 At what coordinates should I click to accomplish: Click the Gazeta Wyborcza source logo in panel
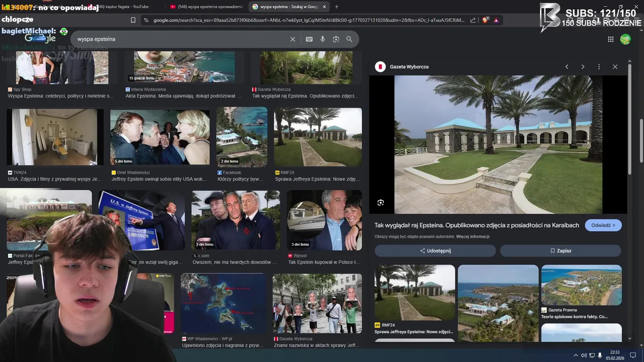tap(380, 67)
